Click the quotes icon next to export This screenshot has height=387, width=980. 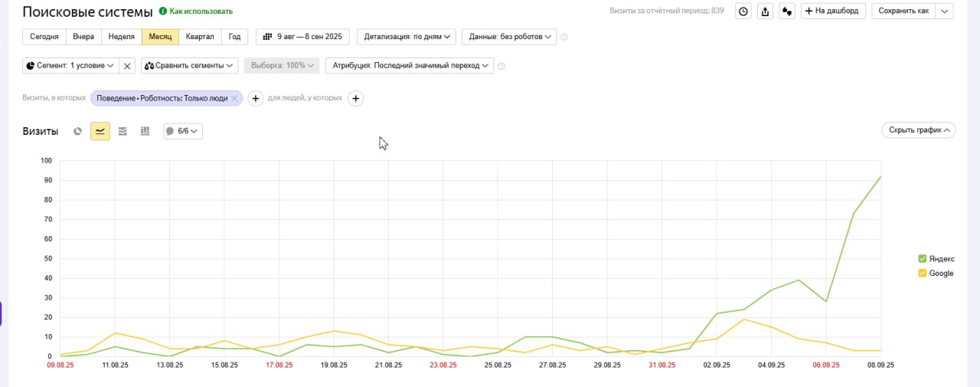786,11
